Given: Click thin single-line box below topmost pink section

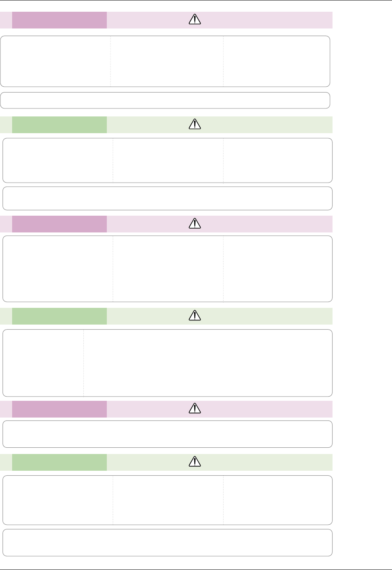Looking at the screenshot, I should [165, 101].
